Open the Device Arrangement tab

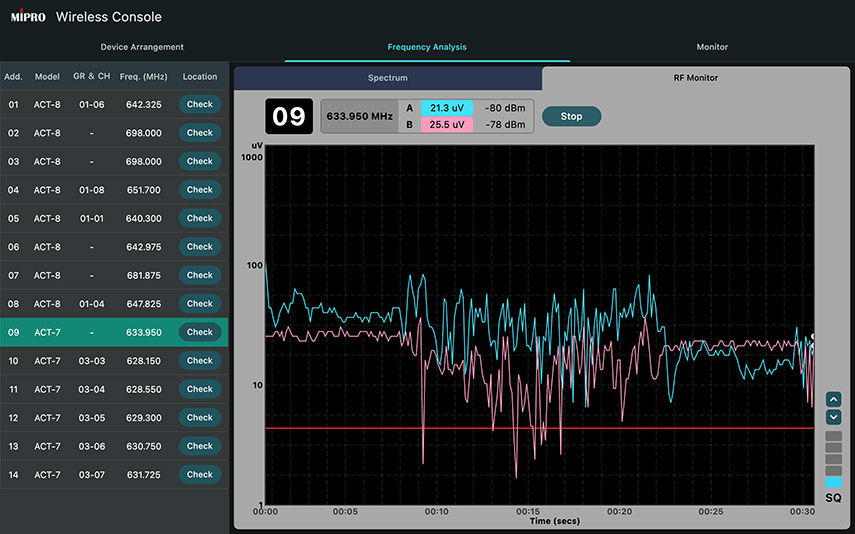[142, 47]
